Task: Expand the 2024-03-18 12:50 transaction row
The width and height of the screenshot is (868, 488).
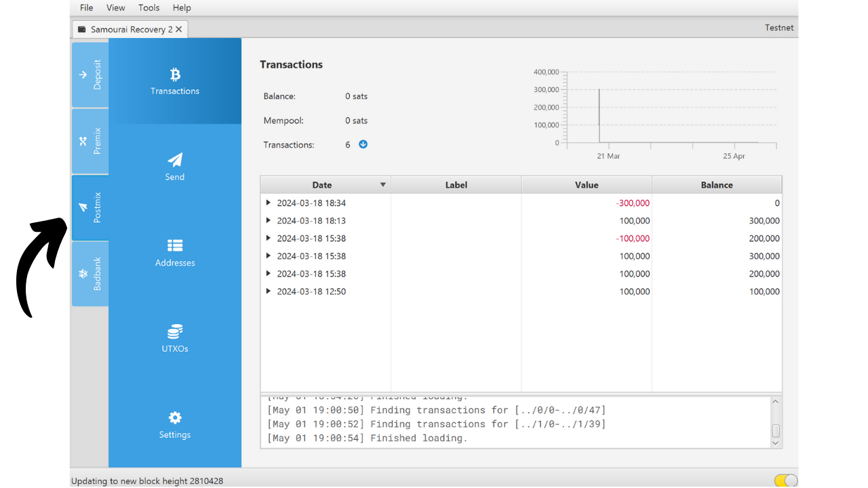Action: tap(269, 291)
